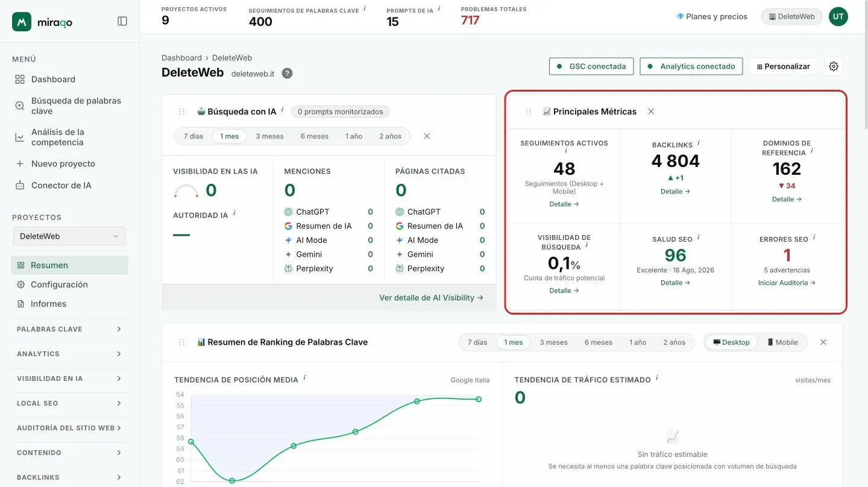Viewport: 868px width, 487px height.
Task: Select 7 días in Búsqueda con IA
Action: click(193, 136)
